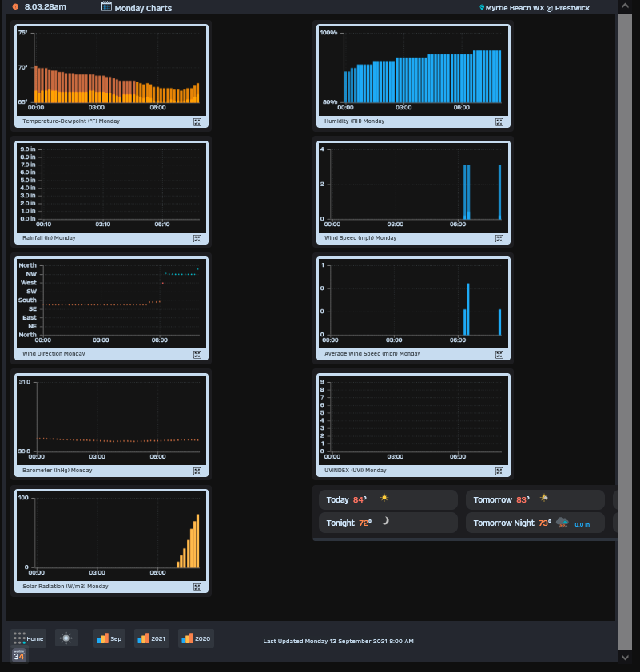The height and width of the screenshot is (672, 640).
Task: Expand the Wind Speed (mph) Monday chart
Action: (x=499, y=238)
